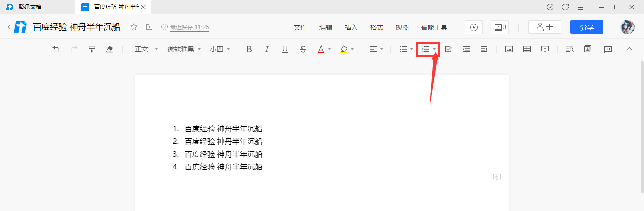Viewport: 644px width, 211px height.
Task: Open find and replace search icon
Action: [570, 49]
